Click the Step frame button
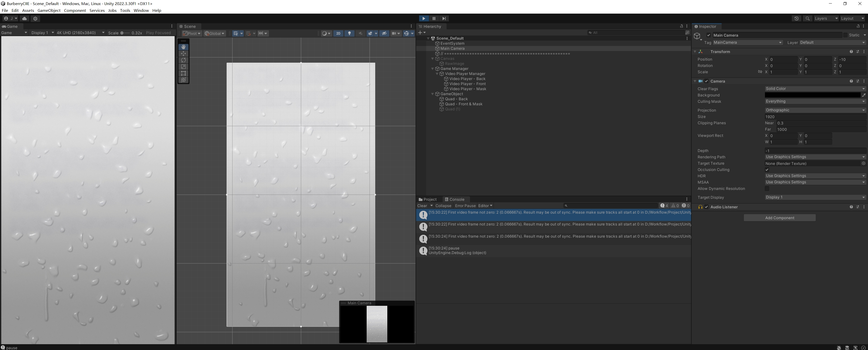The image size is (868, 350). pyautogui.click(x=444, y=18)
